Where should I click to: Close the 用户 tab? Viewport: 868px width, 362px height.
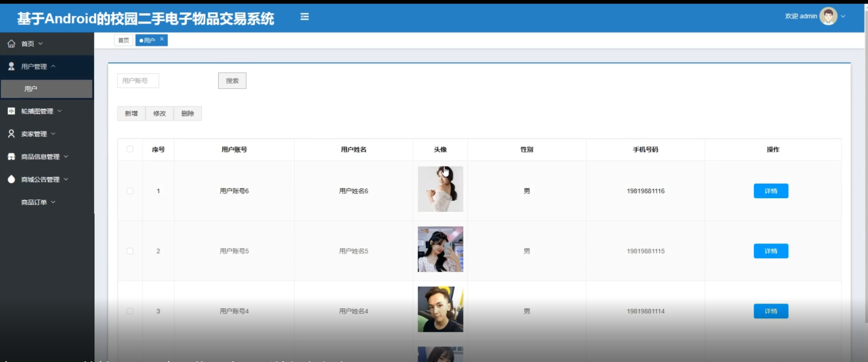[162, 39]
